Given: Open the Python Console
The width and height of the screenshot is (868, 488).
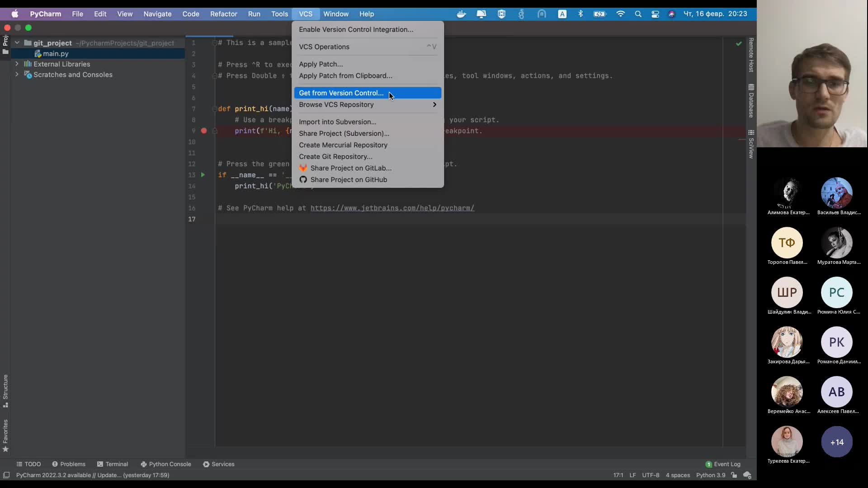Looking at the screenshot, I should click(x=166, y=464).
